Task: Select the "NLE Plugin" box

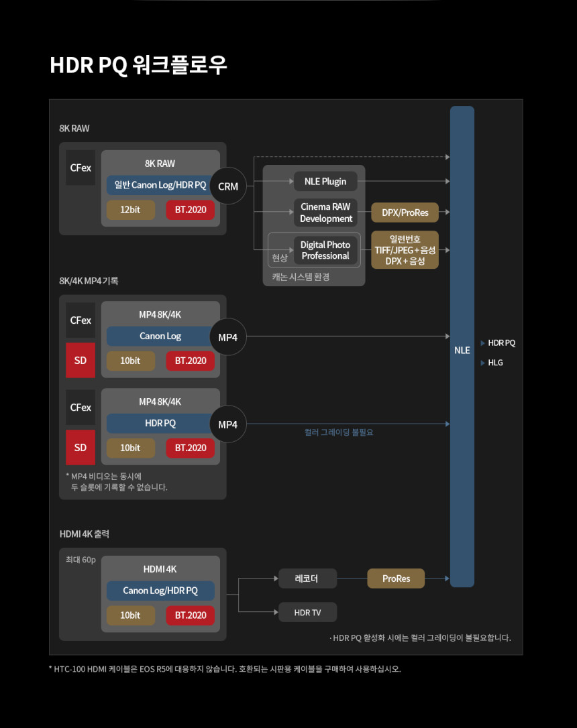Action: pyautogui.click(x=325, y=182)
